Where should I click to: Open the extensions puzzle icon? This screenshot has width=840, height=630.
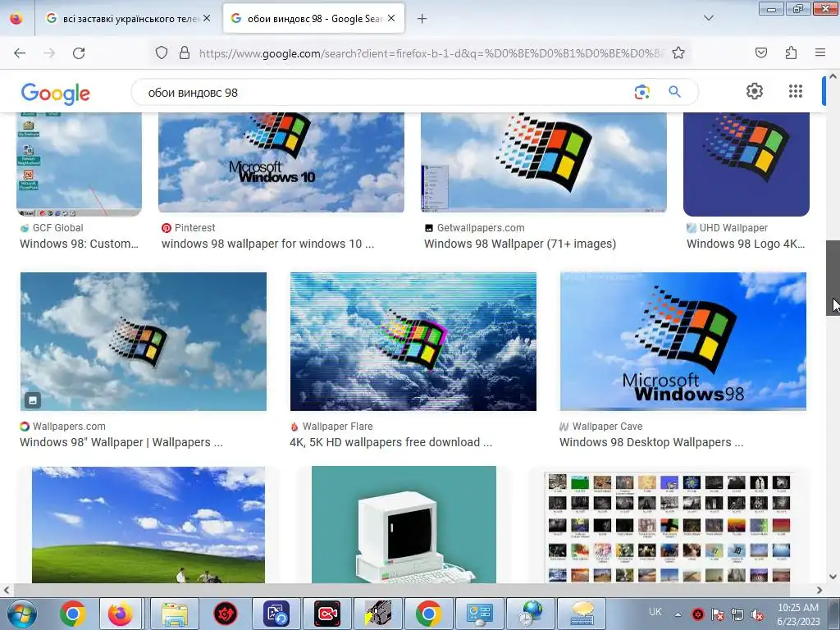(791, 52)
